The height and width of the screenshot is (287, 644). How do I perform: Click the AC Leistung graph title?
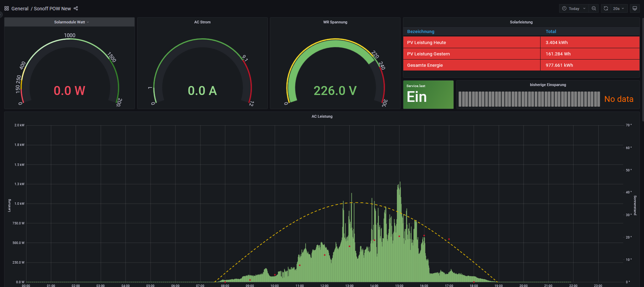coord(322,116)
